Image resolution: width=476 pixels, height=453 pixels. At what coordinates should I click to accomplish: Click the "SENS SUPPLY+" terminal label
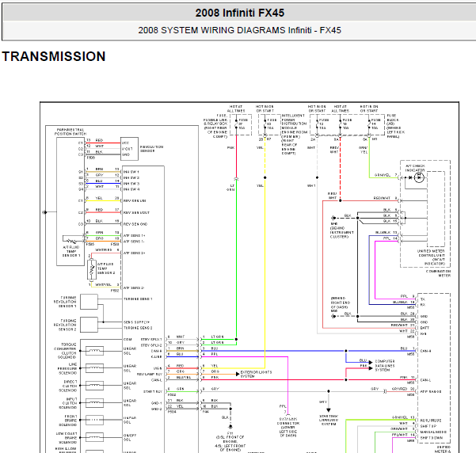[136, 322]
